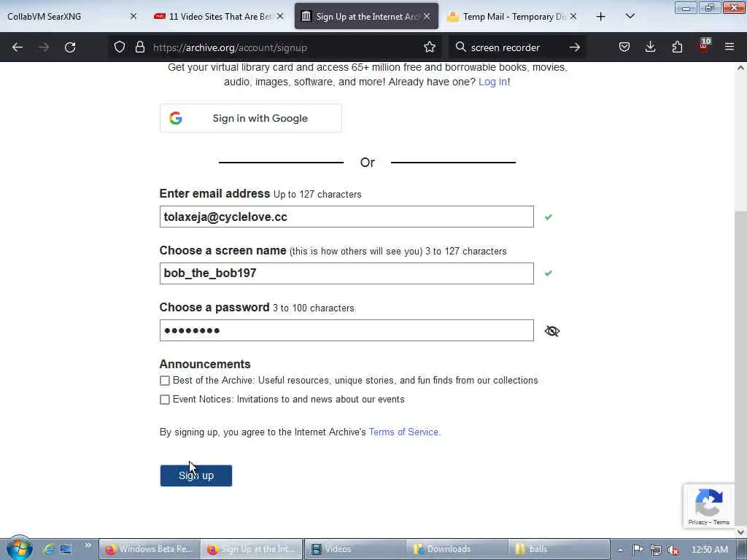Click the page scrollbar down arrow
747x560 pixels.
740,532
